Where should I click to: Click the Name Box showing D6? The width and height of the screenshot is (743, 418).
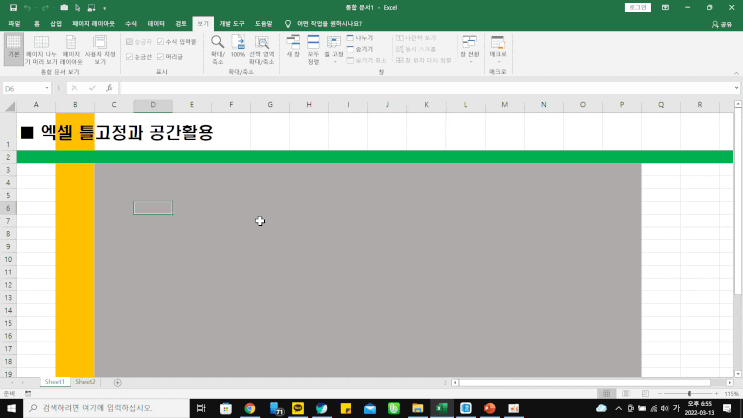coord(23,88)
